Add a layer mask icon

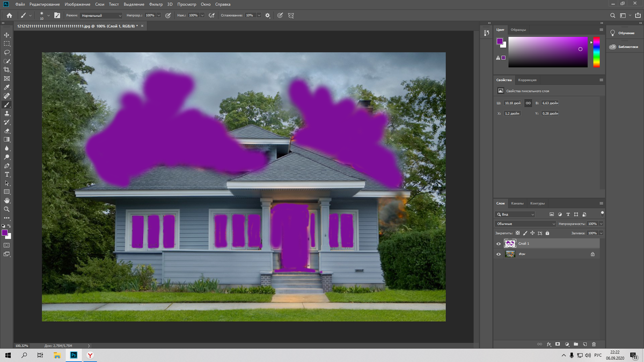tap(558, 344)
